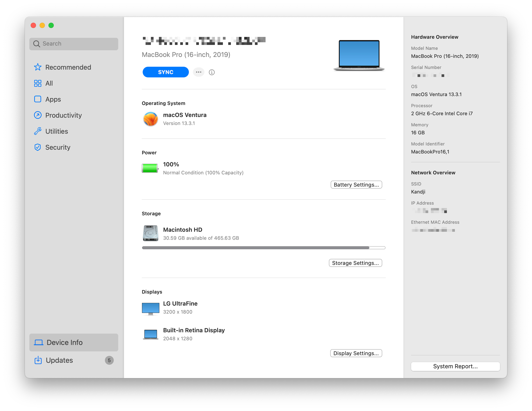Screen dimensions: 532x411
Task: Open the All category grid icon
Action: pos(38,83)
